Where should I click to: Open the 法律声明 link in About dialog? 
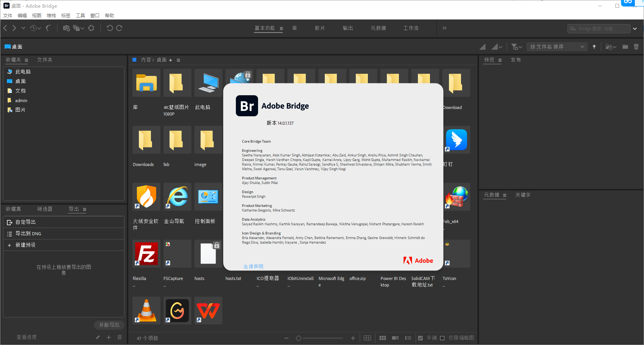(x=253, y=267)
